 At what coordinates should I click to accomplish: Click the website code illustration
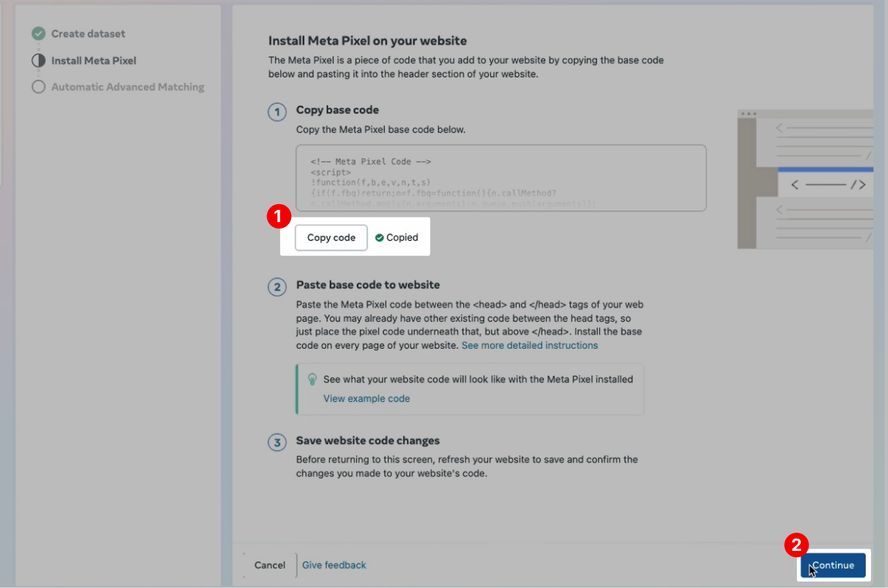click(x=806, y=179)
